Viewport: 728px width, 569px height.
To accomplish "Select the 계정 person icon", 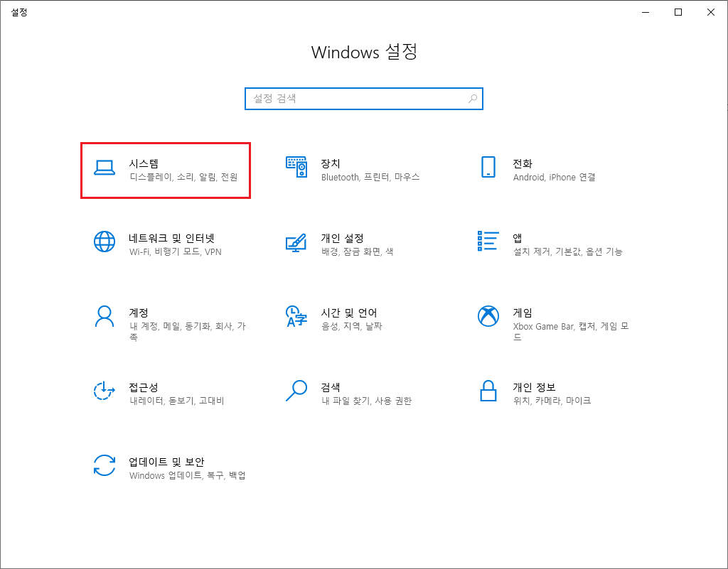I will (x=105, y=316).
